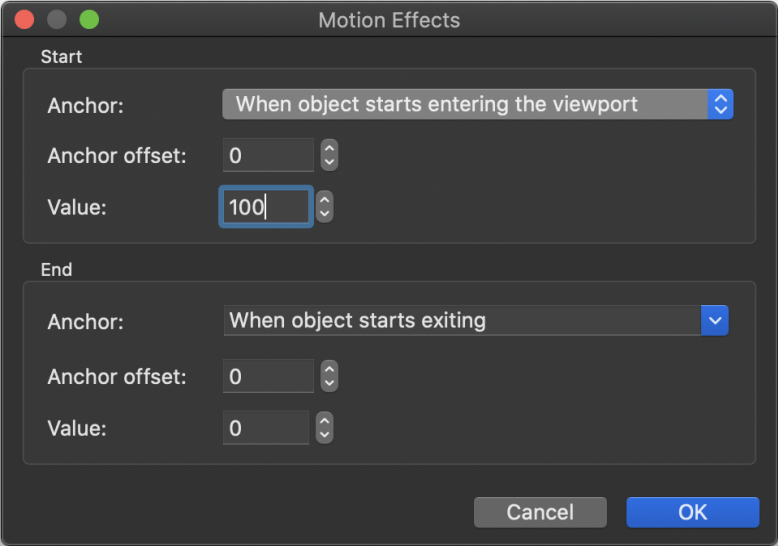Click the End Anchor offset input field
779x547 pixels.
click(x=268, y=377)
